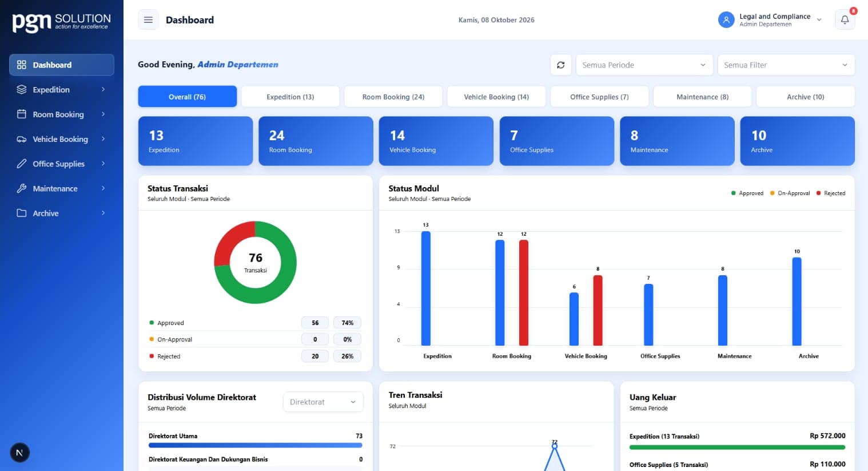
Task: Click the PGM Solution logo
Action: [x=61, y=22]
